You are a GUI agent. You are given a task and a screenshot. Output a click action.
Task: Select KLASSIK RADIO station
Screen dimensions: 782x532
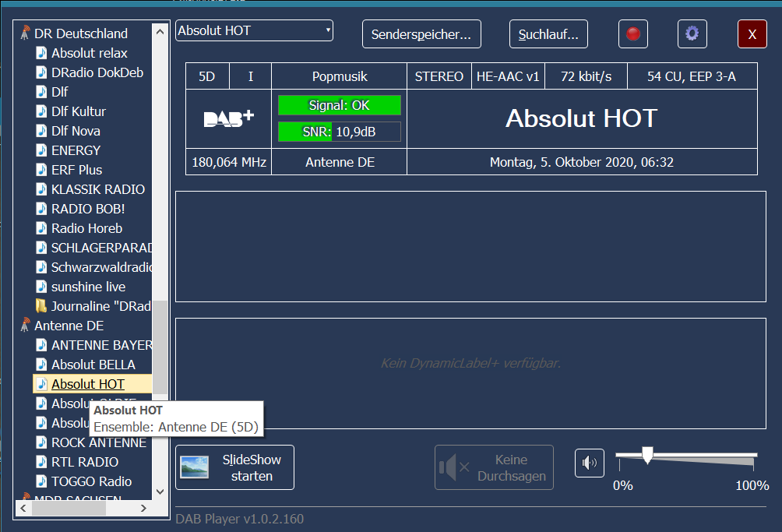pos(97,189)
